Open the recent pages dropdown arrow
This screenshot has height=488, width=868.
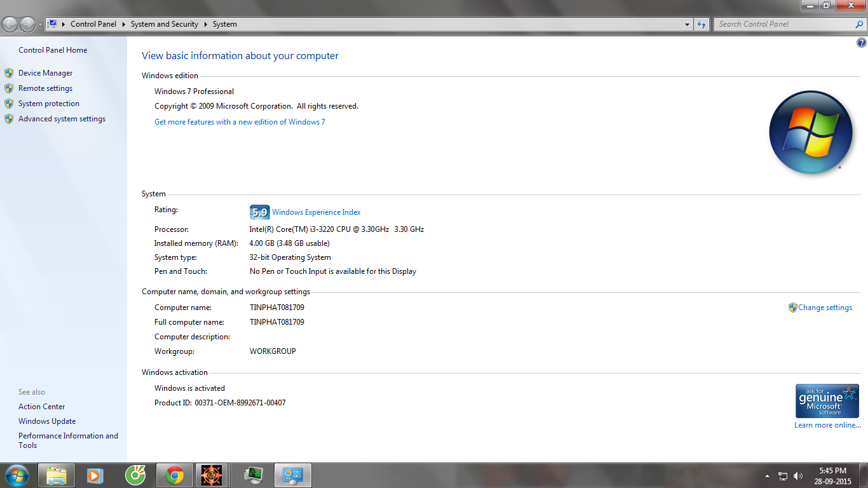[41, 25]
